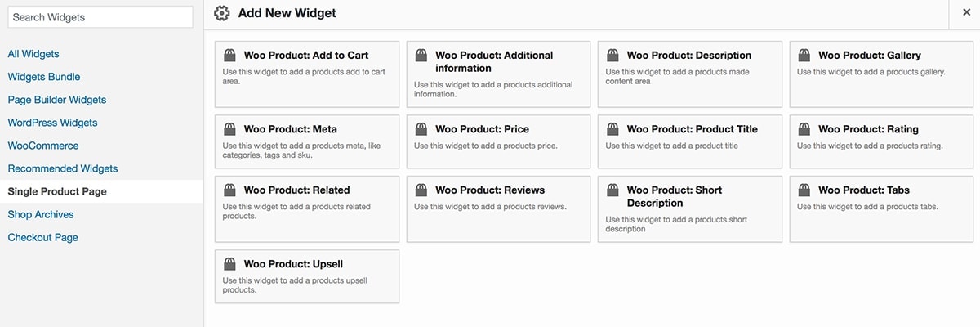Image resolution: width=980 pixels, height=327 pixels.
Task: Click the store icon next to Woo Product: Rating
Action: [x=804, y=129]
